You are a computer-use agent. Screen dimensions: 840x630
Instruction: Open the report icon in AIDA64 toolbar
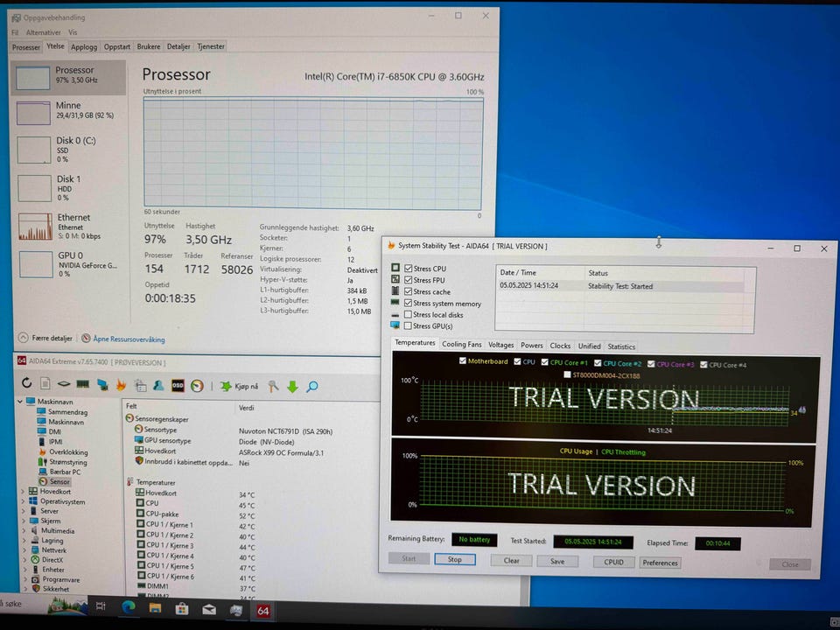pos(45,384)
